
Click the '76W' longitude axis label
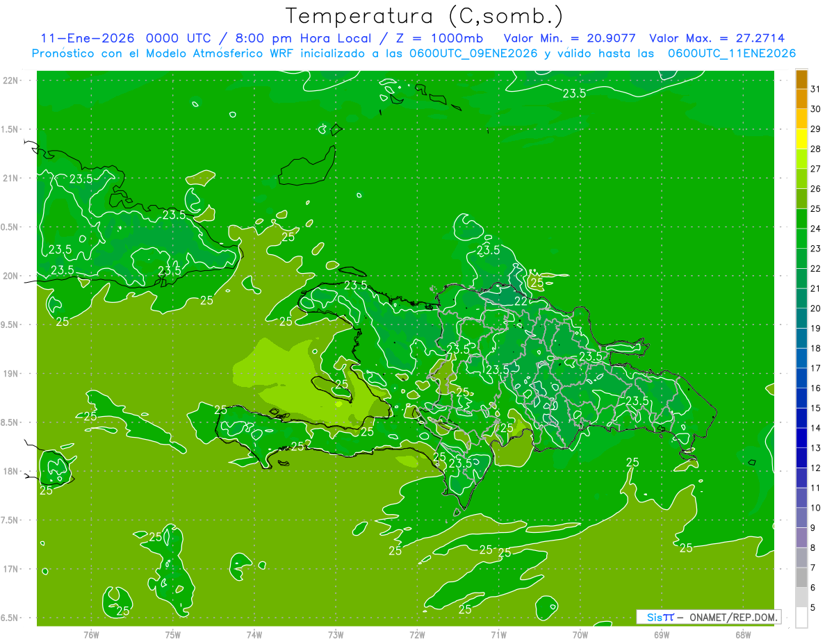pyautogui.click(x=91, y=635)
